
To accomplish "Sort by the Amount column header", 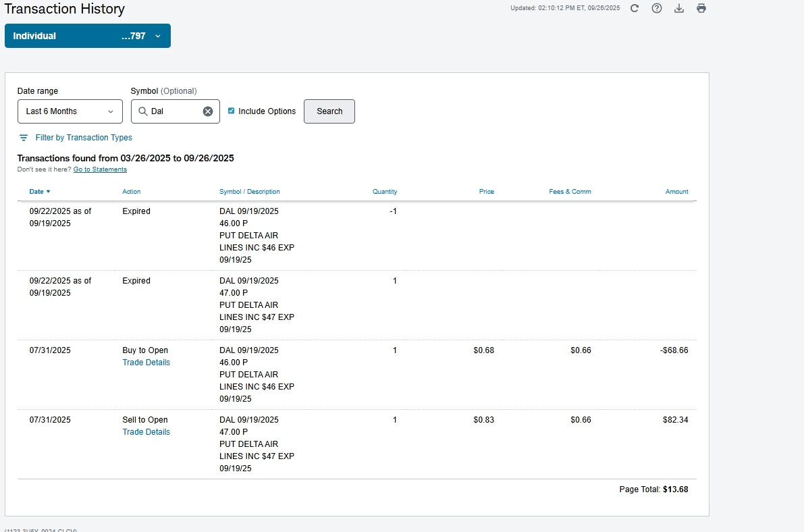I will point(676,192).
